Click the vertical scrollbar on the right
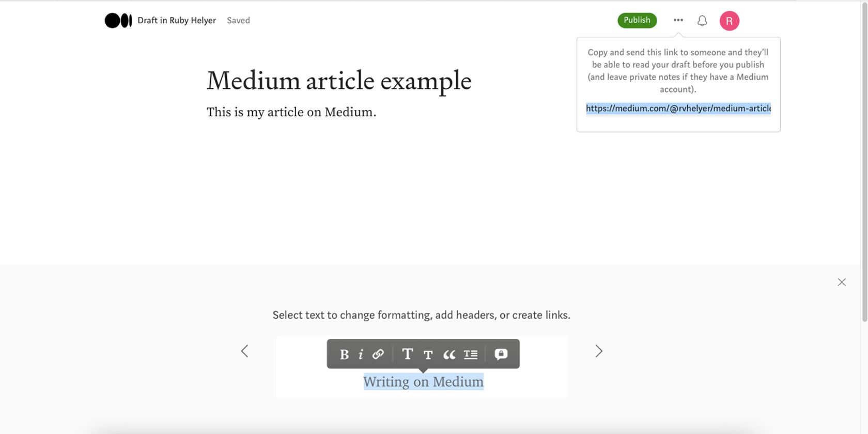Viewport: 868px width, 434px height. (864, 161)
